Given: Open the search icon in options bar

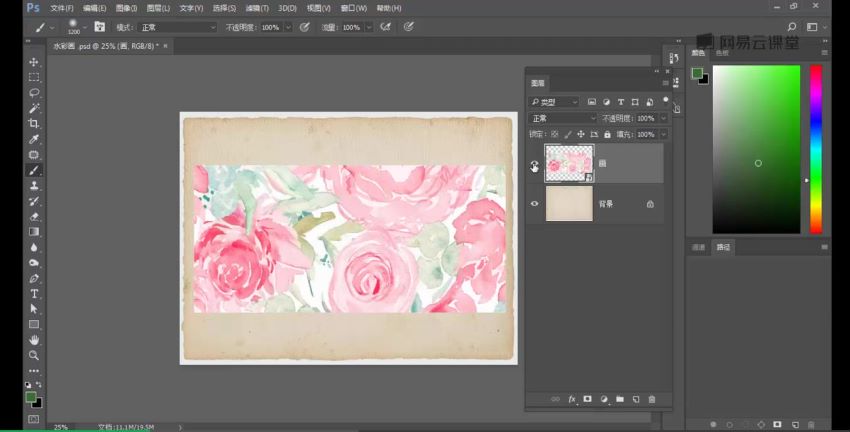Looking at the screenshot, I should [791, 27].
